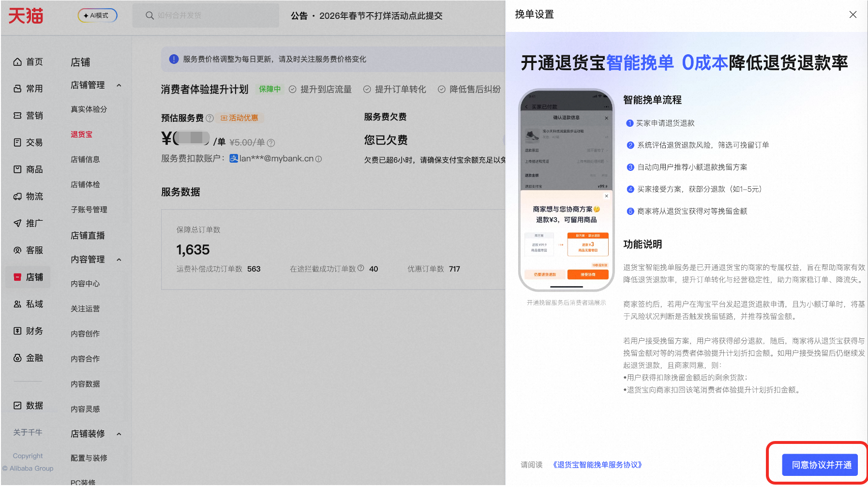Open 关注运营 menu item
Image resolution: width=868 pixels, height=487 pixels.
tap(85, 309)
